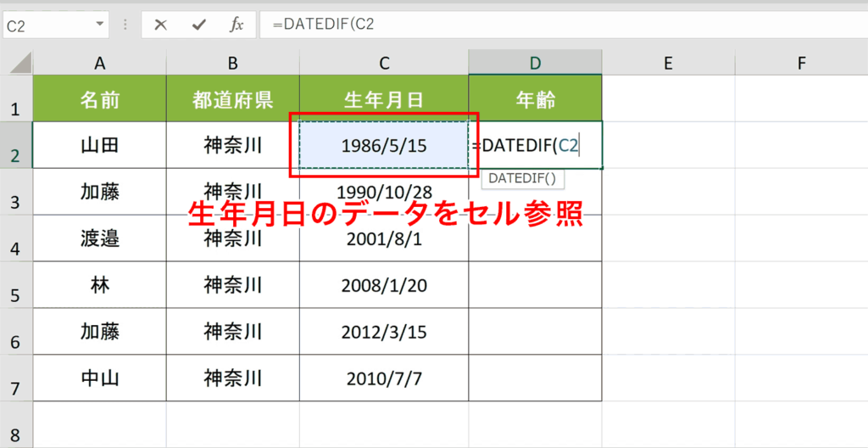This screenshot has height=448, width=868.
Task: Select 加藤 in row 6
Action: click(x=100, y=332)
